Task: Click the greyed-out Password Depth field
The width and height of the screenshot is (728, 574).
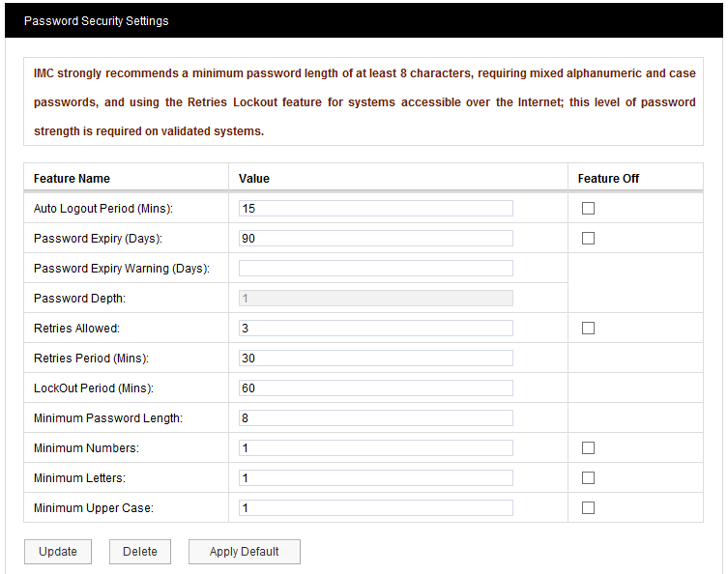Action: (375, 299)
